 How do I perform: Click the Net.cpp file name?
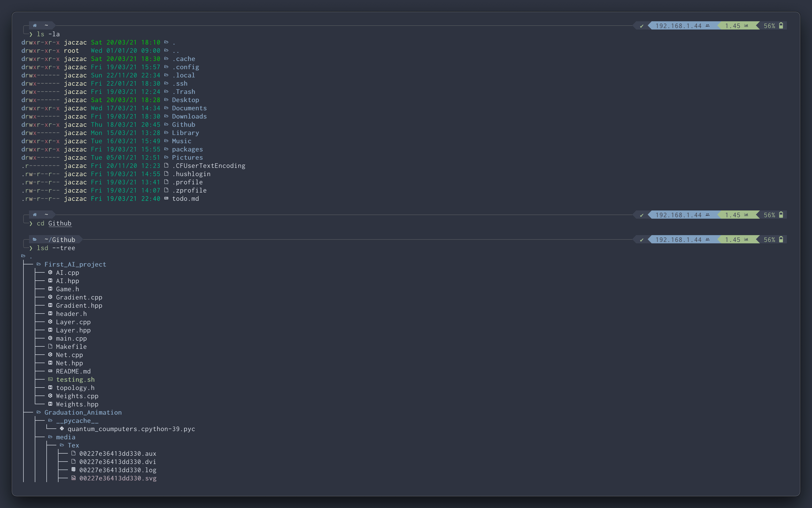tap(69, 355)
